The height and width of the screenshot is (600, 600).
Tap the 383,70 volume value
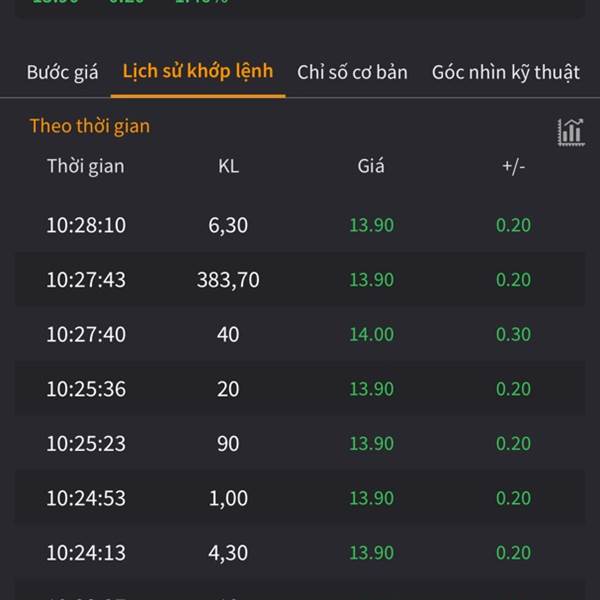[x=228, y=280]
